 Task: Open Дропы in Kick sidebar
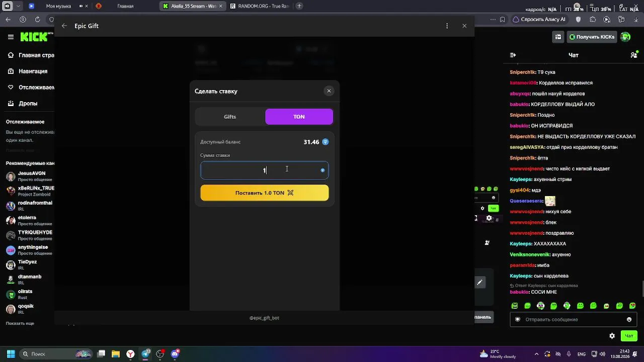(23, 104)
